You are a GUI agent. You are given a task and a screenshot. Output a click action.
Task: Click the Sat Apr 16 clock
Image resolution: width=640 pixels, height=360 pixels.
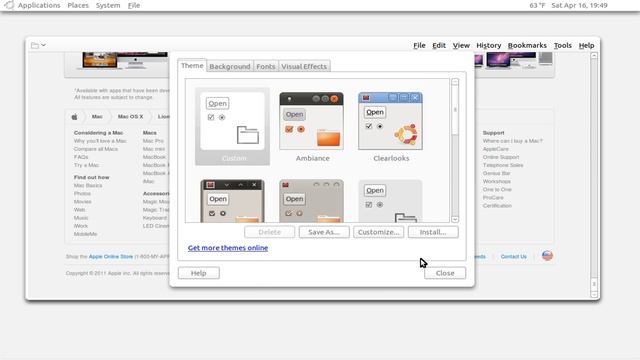(x=579, y=5)
